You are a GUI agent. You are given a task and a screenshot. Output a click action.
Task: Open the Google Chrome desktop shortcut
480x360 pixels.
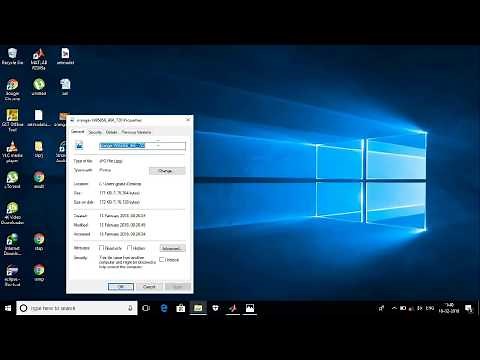(12, 90)
